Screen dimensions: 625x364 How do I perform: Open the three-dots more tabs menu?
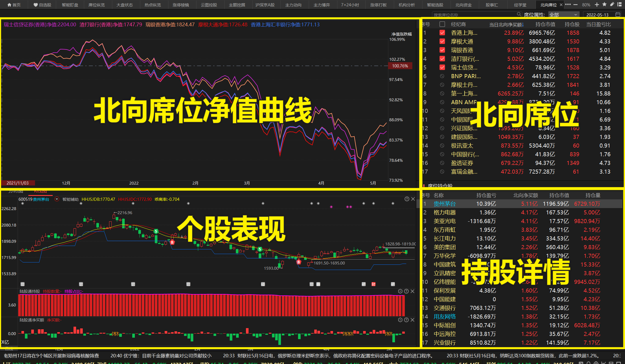point(568,5)
